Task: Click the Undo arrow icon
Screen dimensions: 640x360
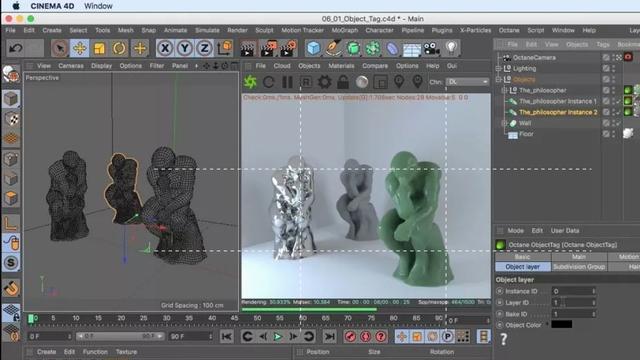Action: tap(16, 48)
